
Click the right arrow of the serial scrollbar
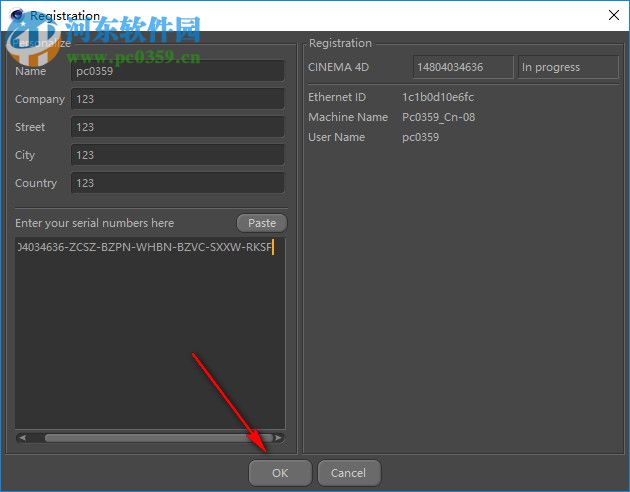point(278,438)
